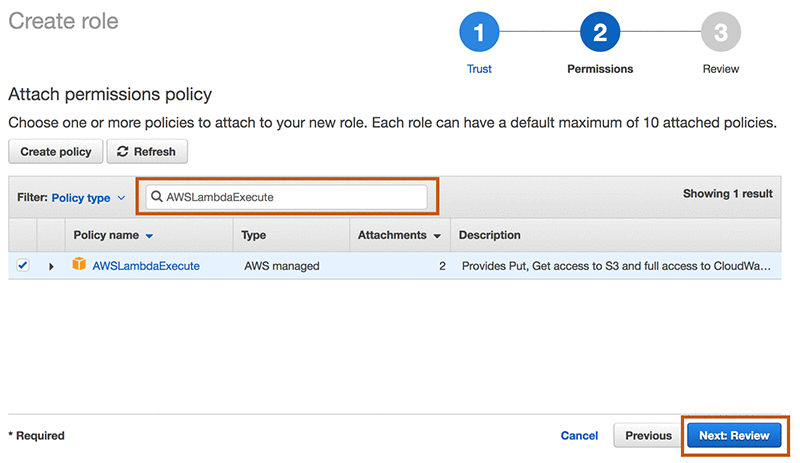Screen dimensions: 800x463
Task: Open the AWSLambdaExecute policy name link
Action: point(146,266)
